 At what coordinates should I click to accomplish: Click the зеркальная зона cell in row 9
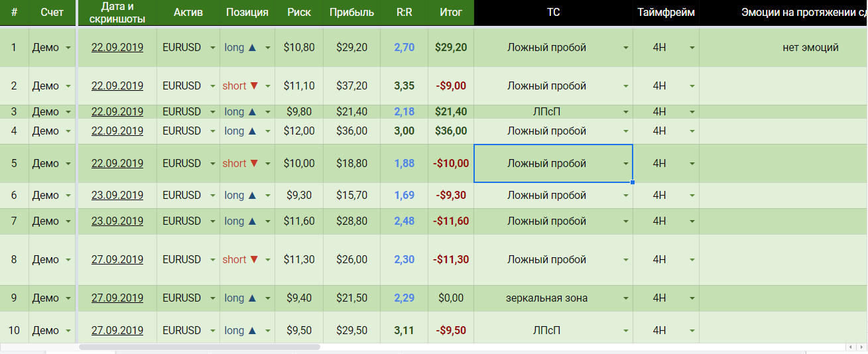click(x=546, y=298)
